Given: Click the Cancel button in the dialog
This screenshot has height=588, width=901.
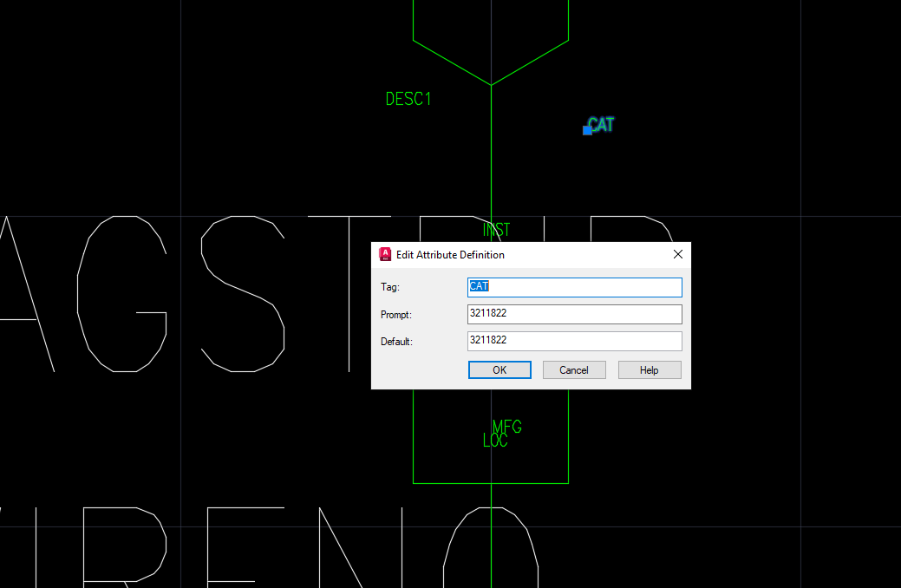Looking at the screenshot, I should pos(574,369).
